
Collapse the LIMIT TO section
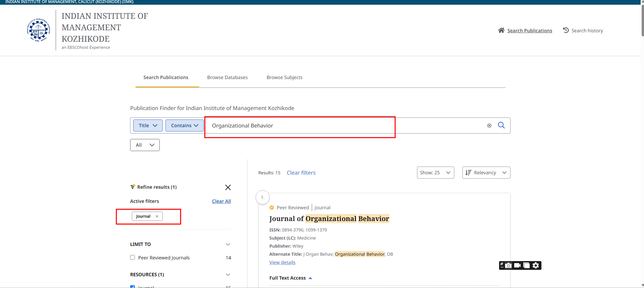pyautogui.click(x=228, y=244)
